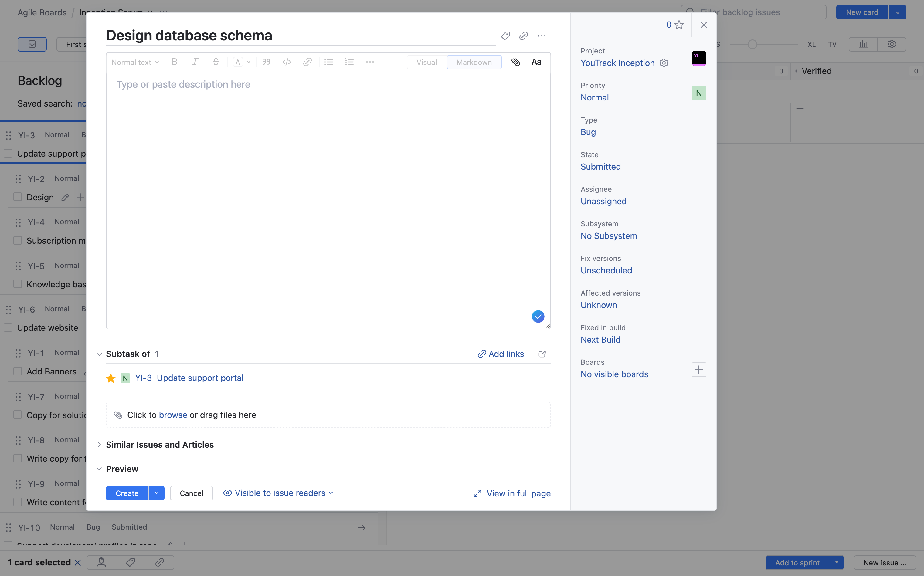The image size is (924, 576).
Task: Check the Update website card checkbox
Action: 8,328
